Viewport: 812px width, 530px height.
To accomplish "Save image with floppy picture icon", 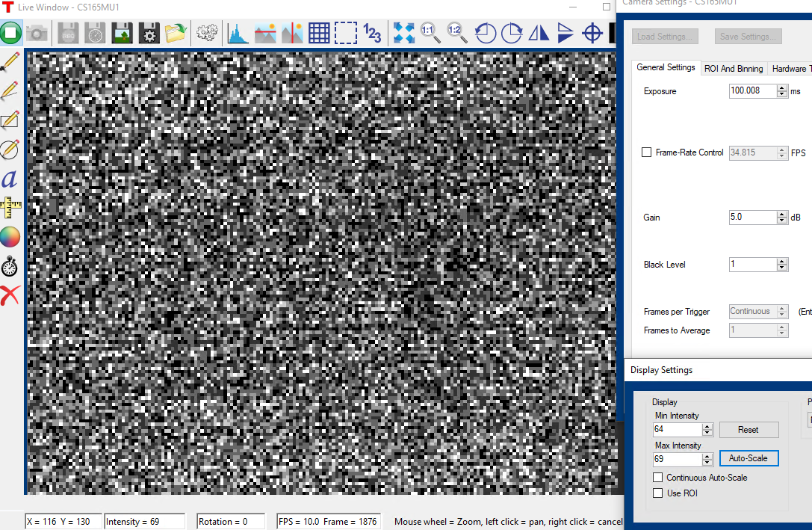I will tap(122, 34).
